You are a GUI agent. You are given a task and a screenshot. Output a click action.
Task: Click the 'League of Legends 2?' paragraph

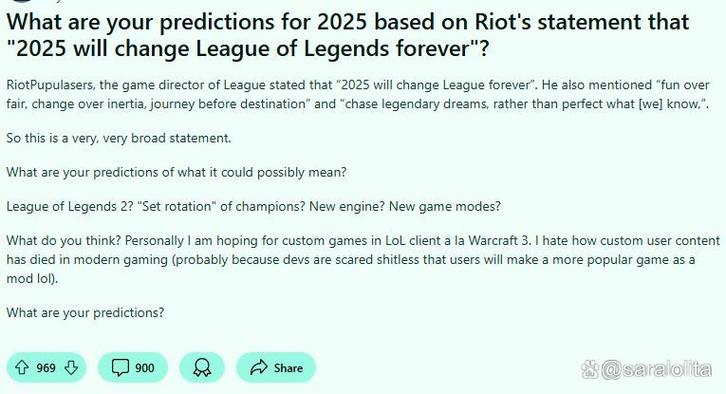pos(253,206)
